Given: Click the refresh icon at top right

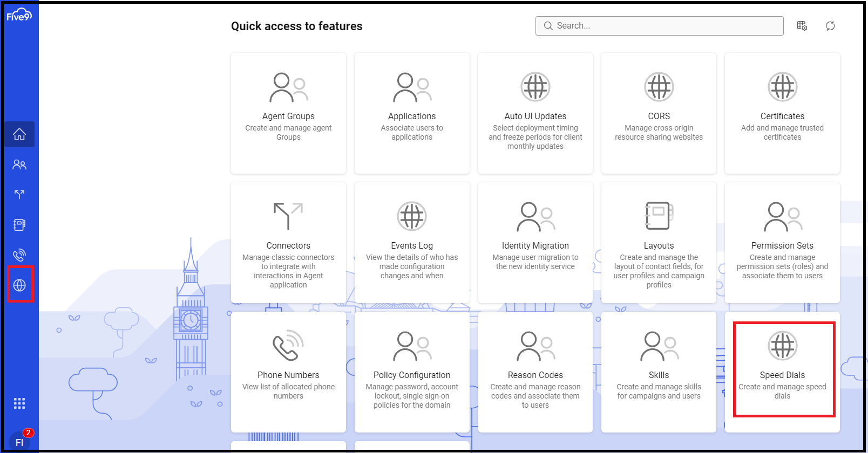Looking at the screenshot, I should click(830, 26).
